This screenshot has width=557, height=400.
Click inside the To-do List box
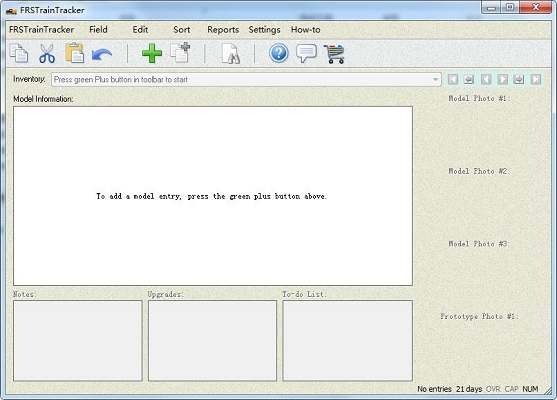(347, 341)
